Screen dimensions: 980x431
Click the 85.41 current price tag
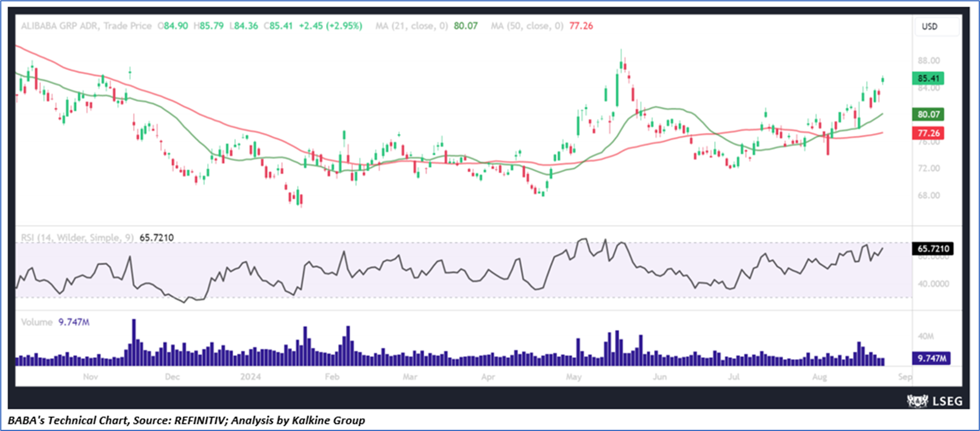click(x=928, y=78)
